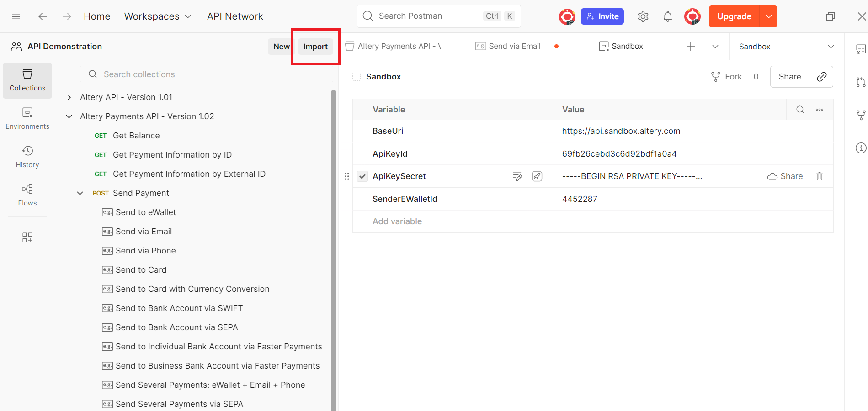The height and width of the screenshot is (411, 868).
Task: Collapse Altery Payments API - Version 1.02
Action: [69, 116]
